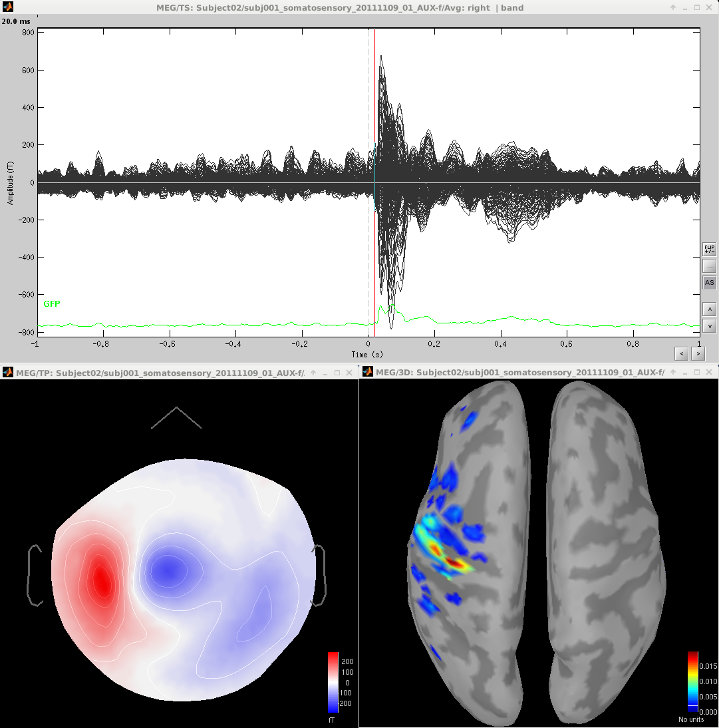Click the MATLAB icon in MEG/TP window title
Viewport: 719px width, 728px height.
(x=7, y=372)
